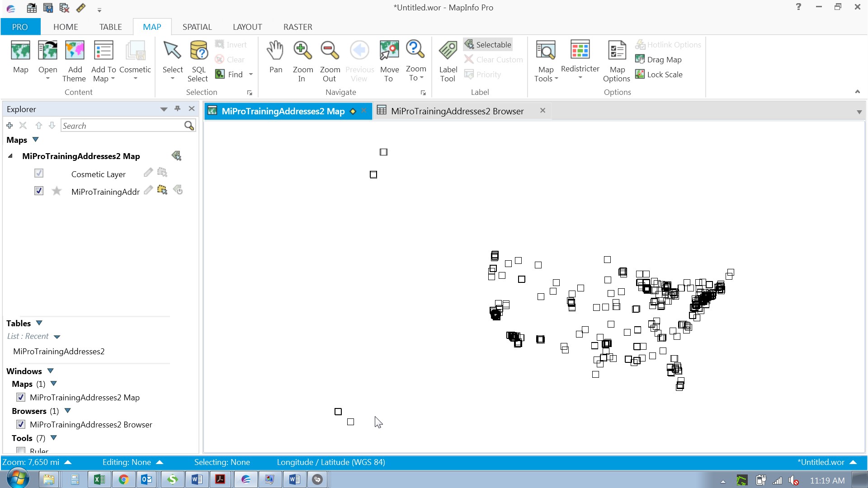Screen dimensions: 868x488
Task: Click the Windows Start button
Action: click(x=18, y=479)
